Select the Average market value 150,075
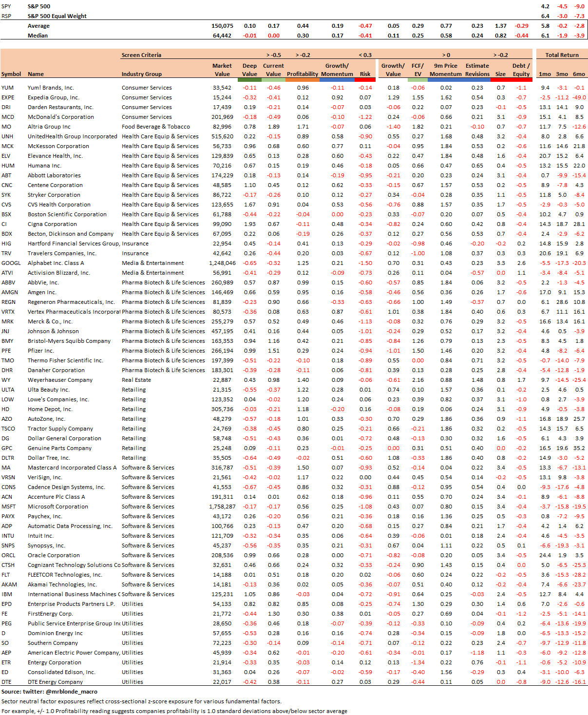This screenshot has width=588, height=715. [x=222, y=26]
